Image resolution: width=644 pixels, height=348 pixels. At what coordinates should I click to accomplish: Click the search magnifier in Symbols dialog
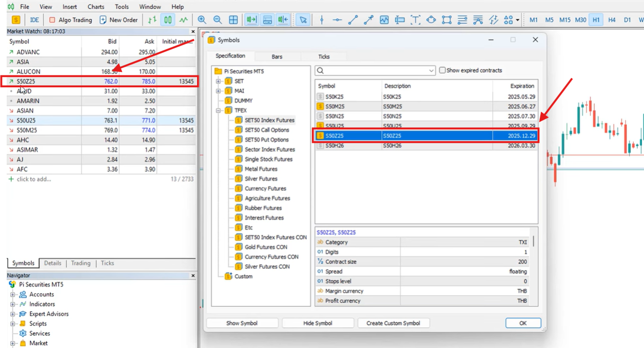point(321,71)
